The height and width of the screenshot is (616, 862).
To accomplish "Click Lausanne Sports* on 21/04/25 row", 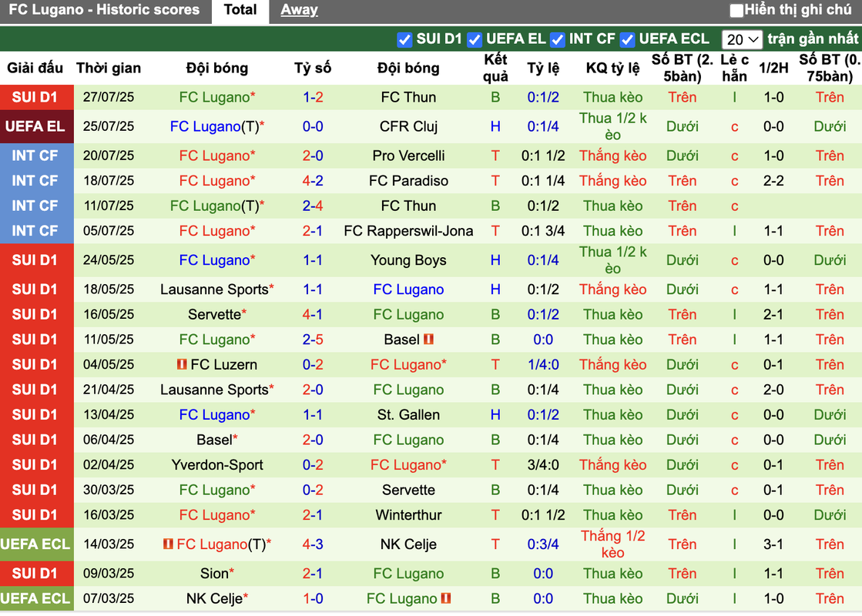I will (x=217, y=390).
